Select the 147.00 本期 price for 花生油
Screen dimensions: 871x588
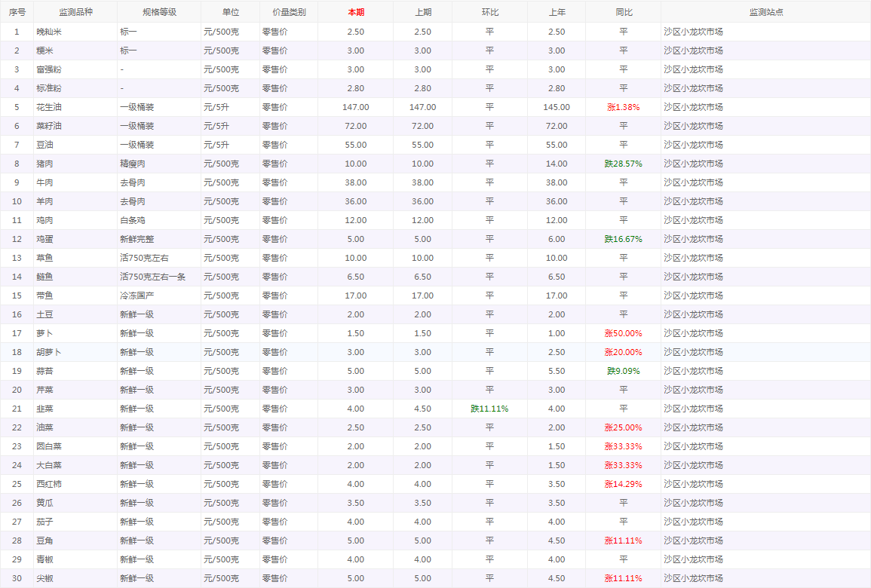pyautogui.click(x=355, y=107)
